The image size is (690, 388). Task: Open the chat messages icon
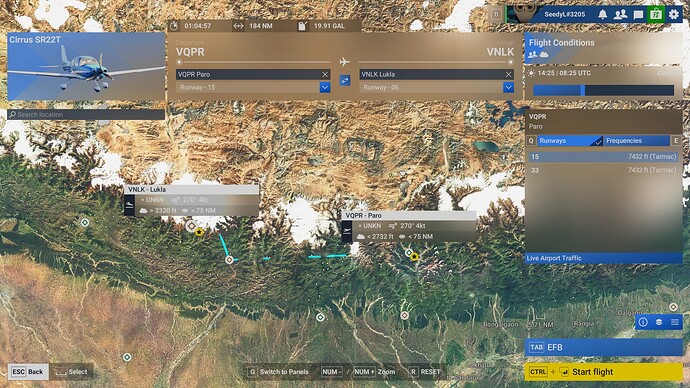click(x=638, y=15)
